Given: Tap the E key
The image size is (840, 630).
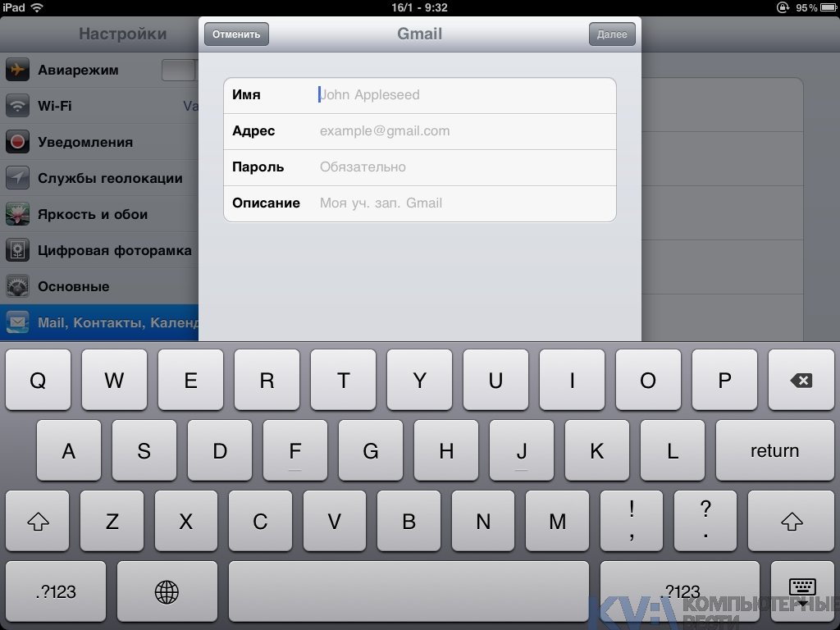Looking at the screenshot, I should (190, 381).
